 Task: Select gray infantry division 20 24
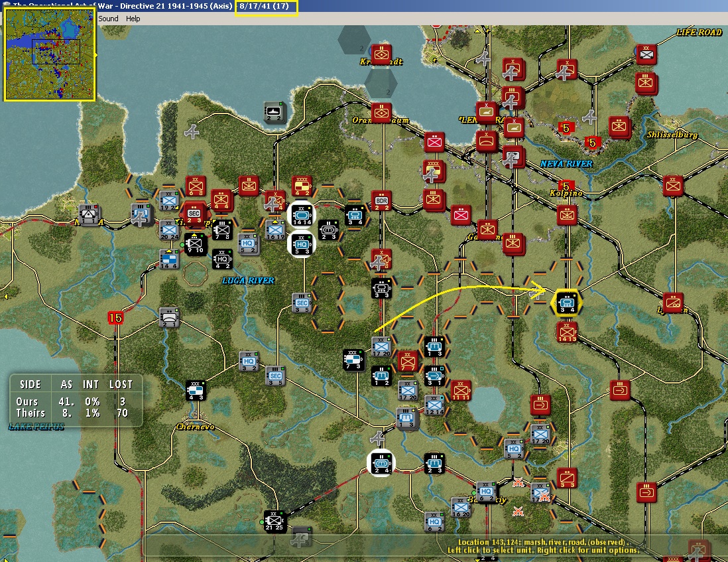point(169,230)
